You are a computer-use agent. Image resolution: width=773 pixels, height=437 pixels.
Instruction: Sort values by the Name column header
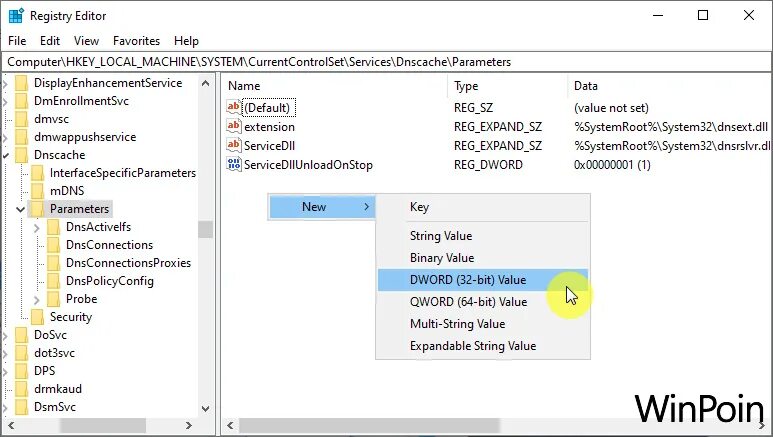(244, 86)
